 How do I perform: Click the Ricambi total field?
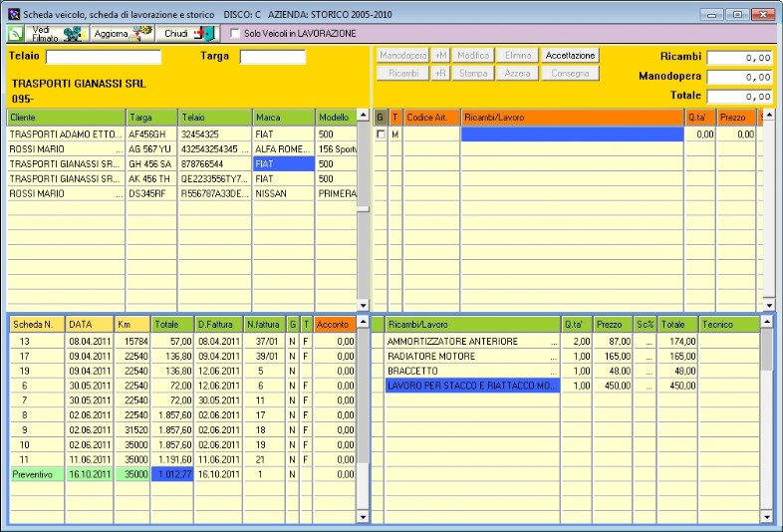[x=740, y=58]
